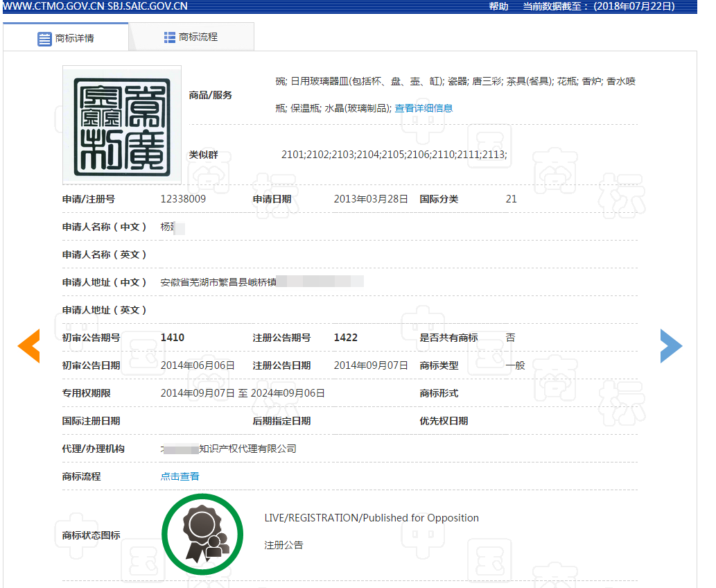The height and width of the screenshot is (588, 716).
Task: Click the green registration status badge
Action: click(202, 534)
